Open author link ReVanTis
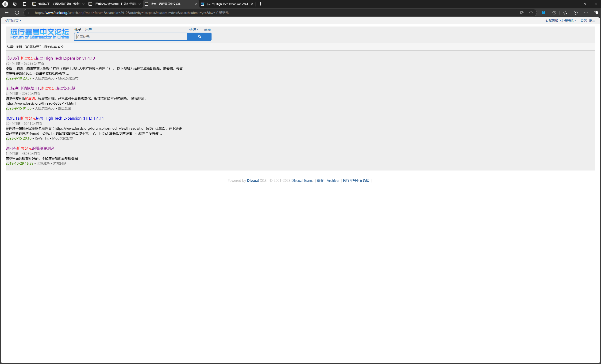The width and height of the screenshot is (601, 364). tap(42, 138)
